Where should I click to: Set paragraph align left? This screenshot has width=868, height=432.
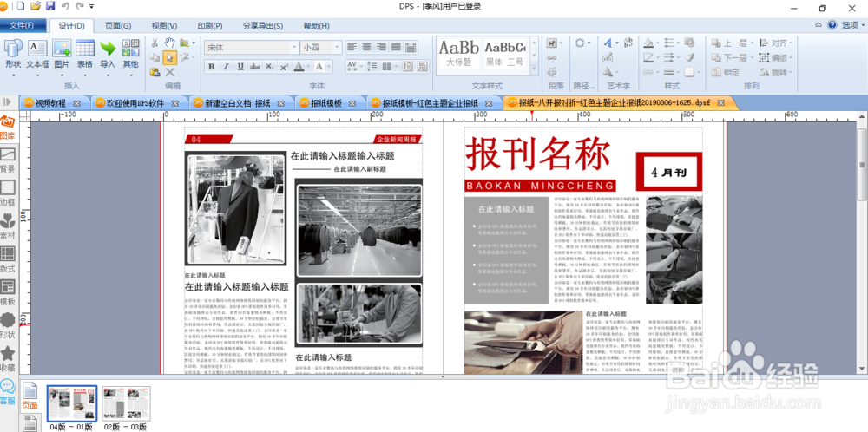pos(352,48)
